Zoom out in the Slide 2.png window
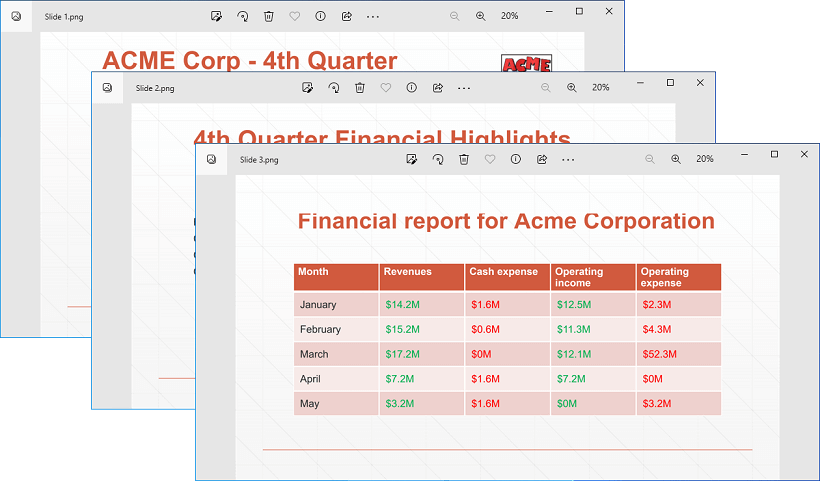 [546, 88]
